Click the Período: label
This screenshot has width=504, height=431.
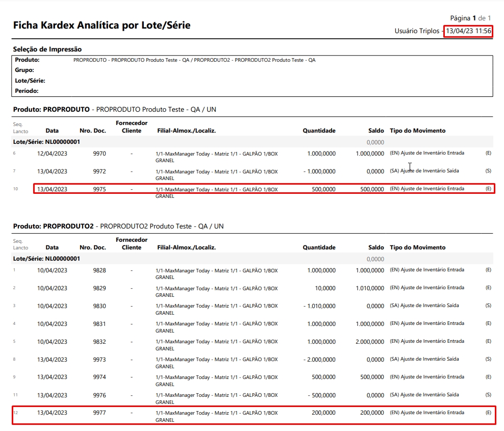click(27, 91)
